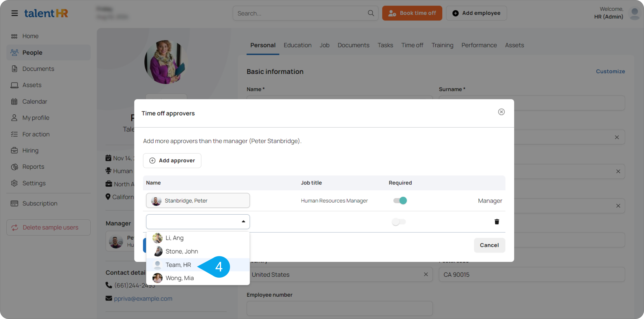Click the CA 90015 postal code field

(532, 274)
